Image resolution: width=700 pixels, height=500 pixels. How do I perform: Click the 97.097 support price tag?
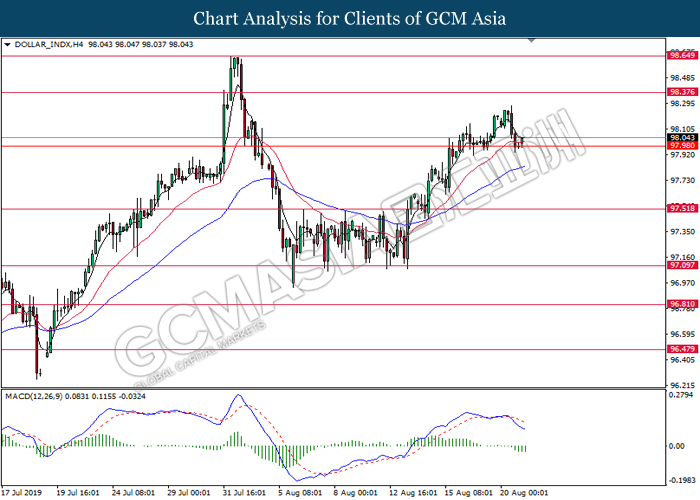pos(681,266)
